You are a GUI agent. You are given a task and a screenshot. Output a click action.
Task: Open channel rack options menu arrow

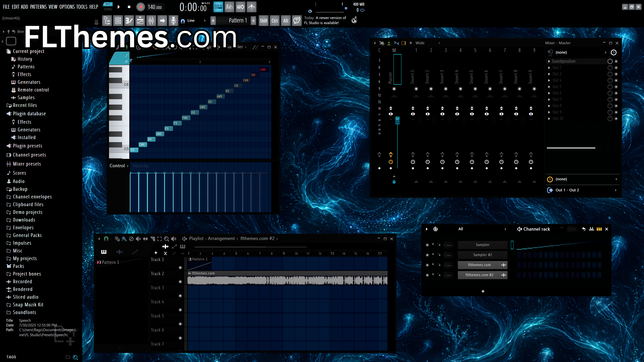[427, 229]
